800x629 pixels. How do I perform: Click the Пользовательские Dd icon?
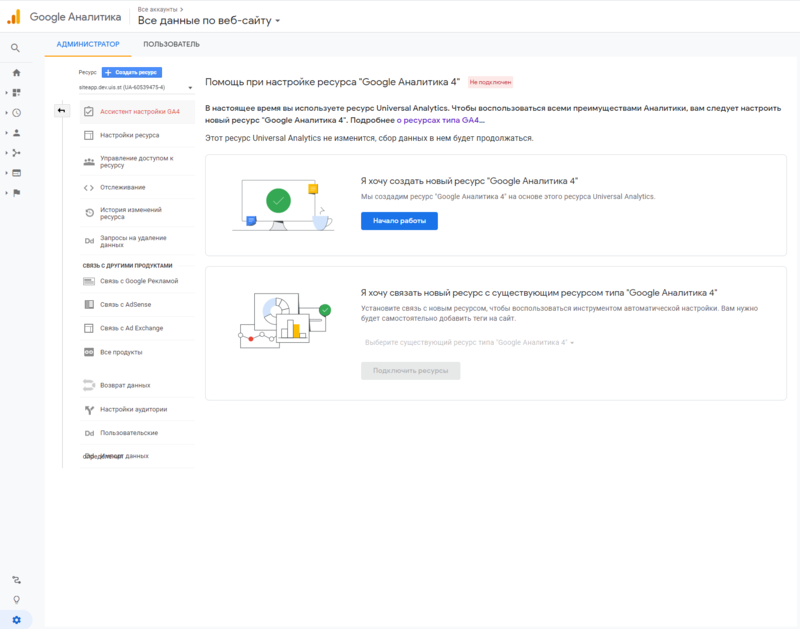click(89, 433)
